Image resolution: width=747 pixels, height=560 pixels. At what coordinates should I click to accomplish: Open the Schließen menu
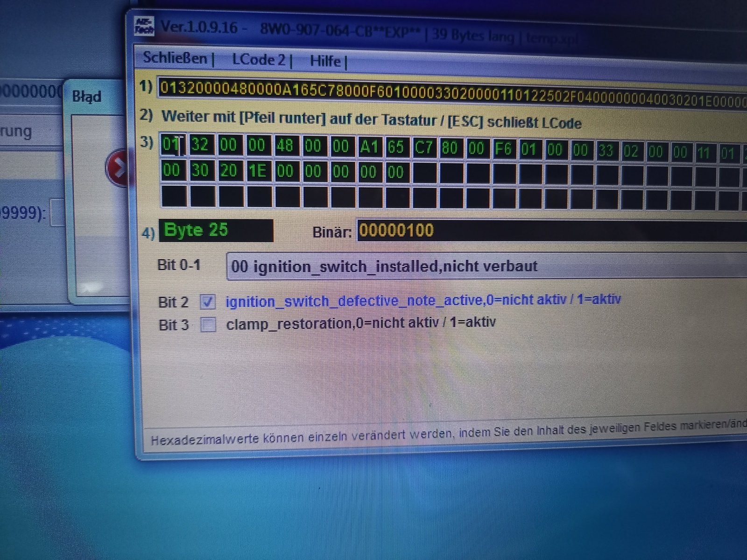(176, 58)
